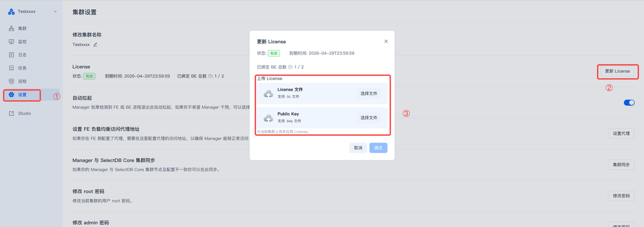Toggle the 自动拉起 switch off
This screenshot has height=227, width=644.
[629, 102]
